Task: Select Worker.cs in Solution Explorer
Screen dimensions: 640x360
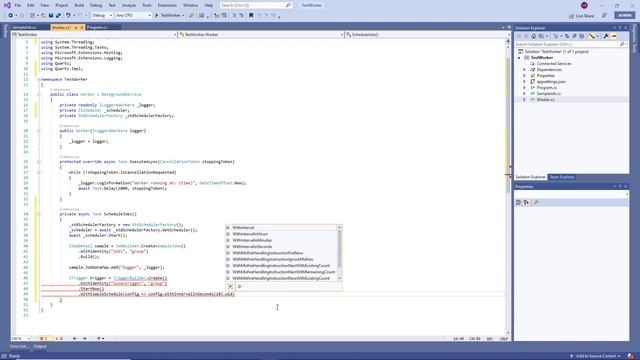Action: coord(546,100)
